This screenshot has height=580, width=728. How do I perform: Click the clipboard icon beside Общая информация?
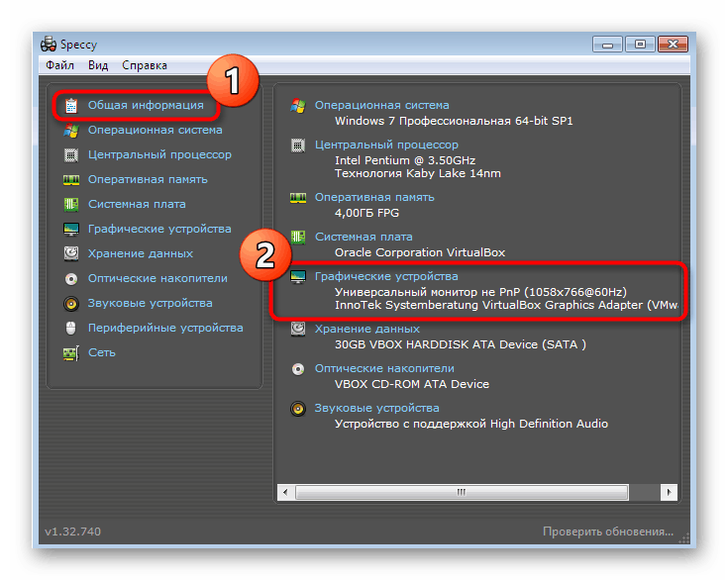point(71,106)
